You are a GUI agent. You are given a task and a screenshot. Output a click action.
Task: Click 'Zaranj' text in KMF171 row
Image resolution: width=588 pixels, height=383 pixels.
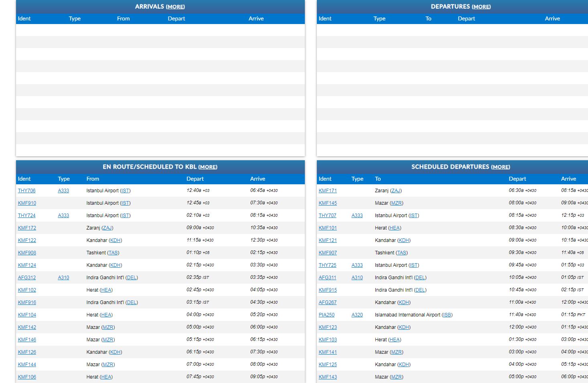(382, 191)
